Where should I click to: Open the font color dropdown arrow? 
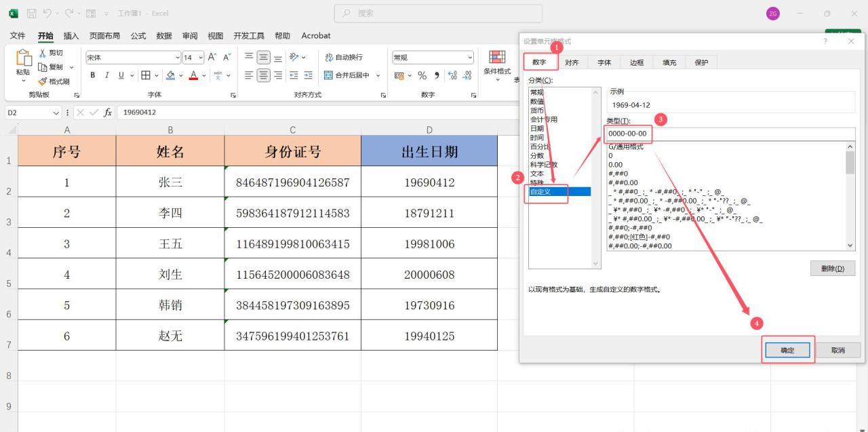(203, 75)
